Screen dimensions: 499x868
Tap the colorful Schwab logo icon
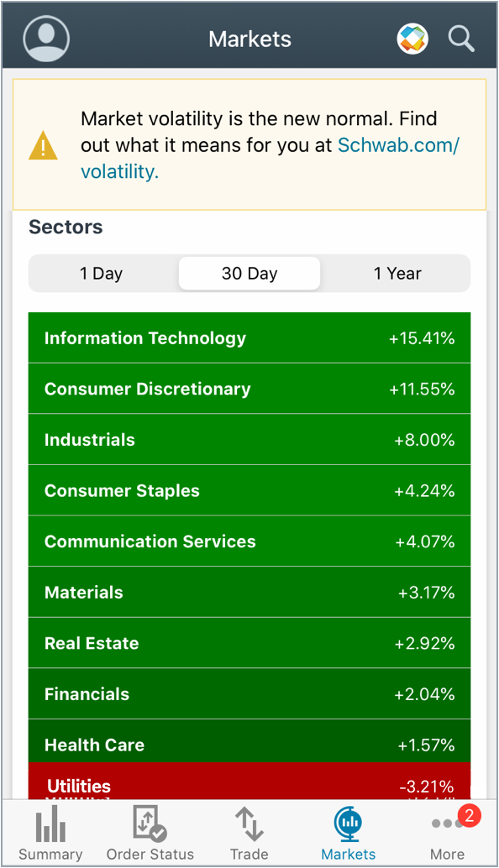pos(412,39)
